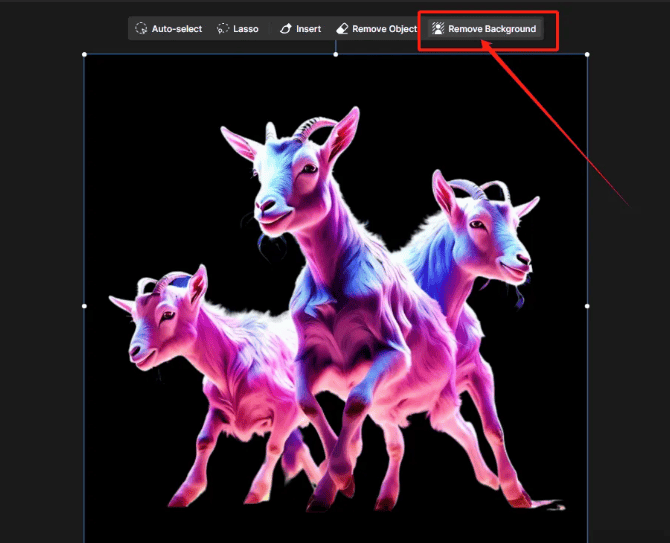
Task: Select the Auto-select text label
Action: coord(176,29)
